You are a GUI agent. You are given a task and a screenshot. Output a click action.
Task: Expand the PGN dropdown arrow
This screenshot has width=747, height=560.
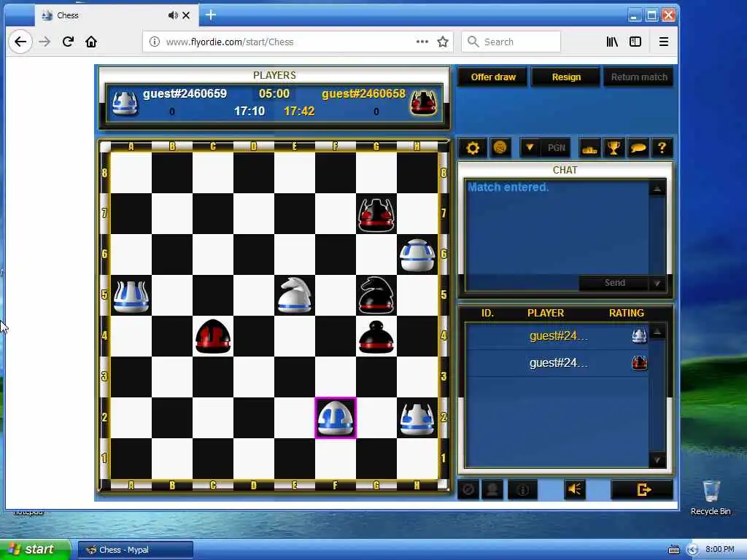pos(530,148)
